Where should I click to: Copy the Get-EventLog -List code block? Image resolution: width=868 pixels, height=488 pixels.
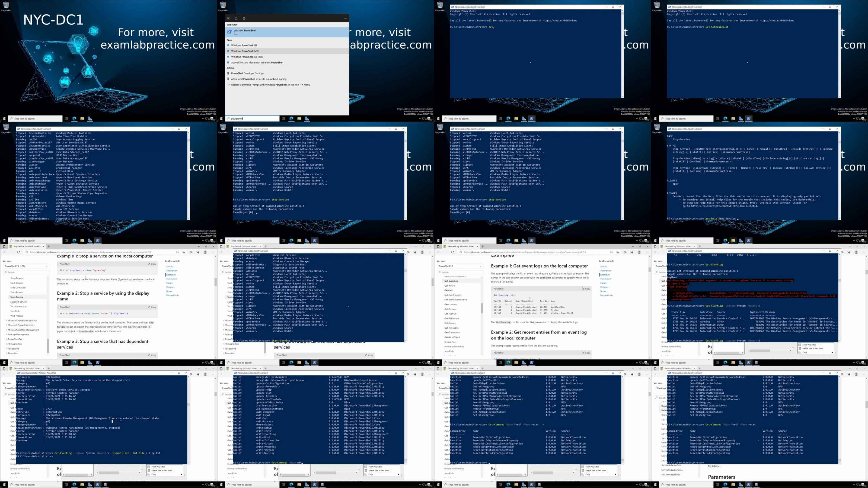586,289
